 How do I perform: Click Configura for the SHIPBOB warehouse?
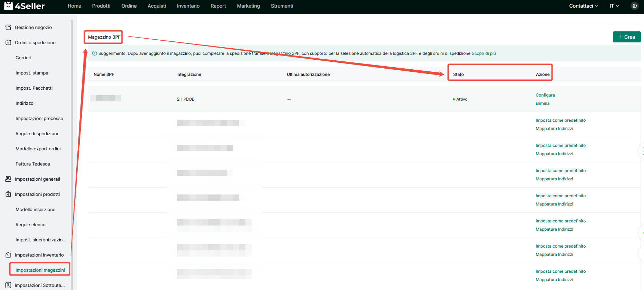point(545,95)
